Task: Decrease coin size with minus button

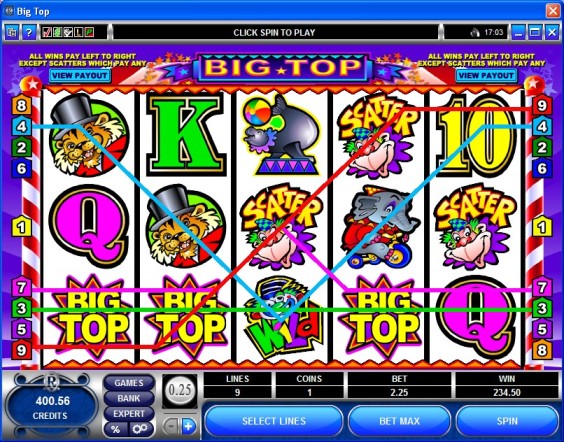Action: coord(170,427)
